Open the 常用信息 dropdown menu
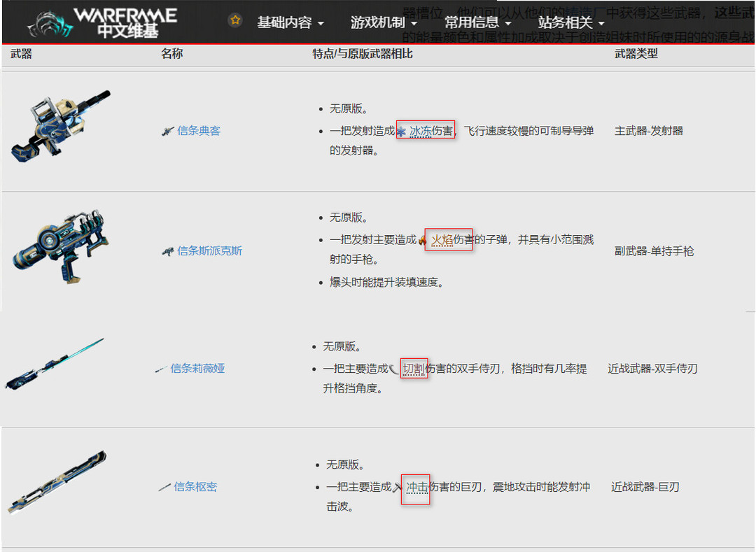This screenshot has width=756, height=552. point(477,22)
